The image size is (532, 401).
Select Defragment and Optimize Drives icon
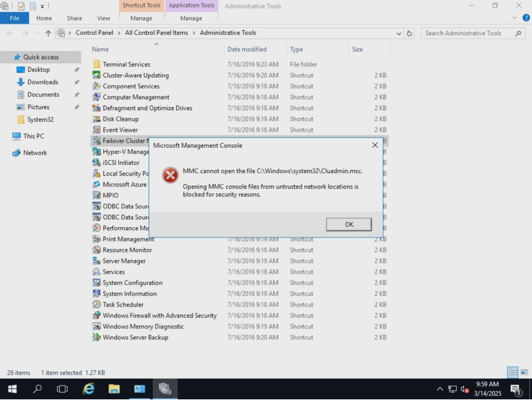click(x=97, y=108)
